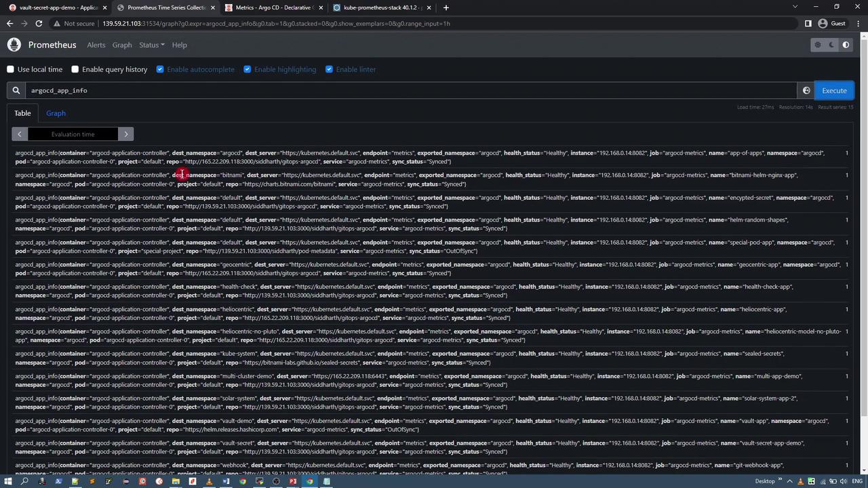
Task: Select the light/contrast theme icon
Action: 846,45
